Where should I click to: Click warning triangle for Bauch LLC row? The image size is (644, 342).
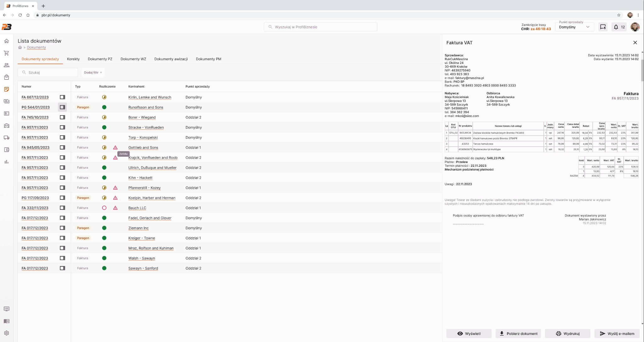pyautogui.click(x=115, y=208)
